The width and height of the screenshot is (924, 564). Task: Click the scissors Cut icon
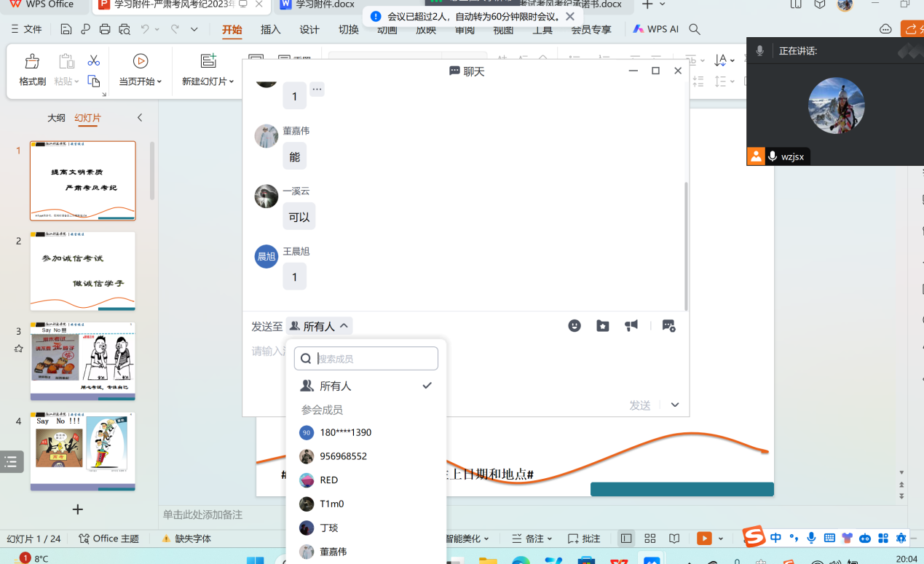[93, 60]
